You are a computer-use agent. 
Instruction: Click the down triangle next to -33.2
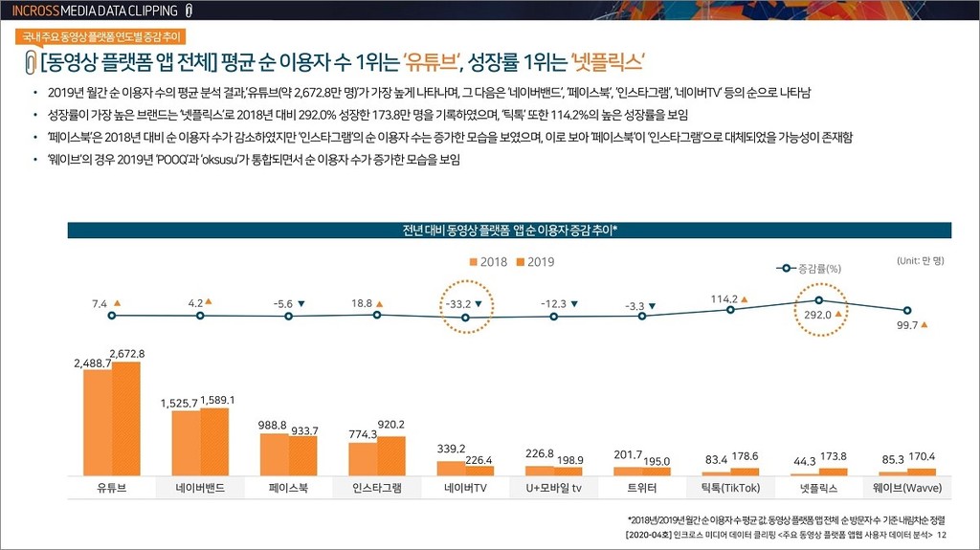pos(479,304)
